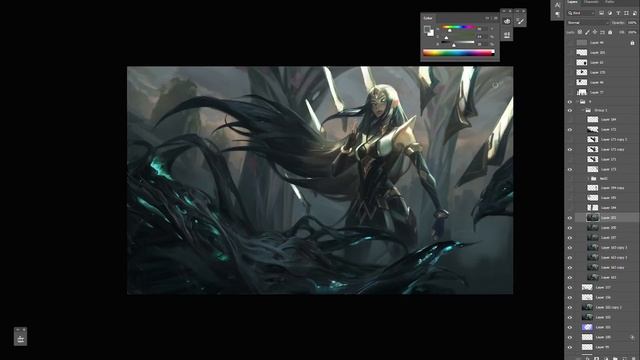Viewport: 640px width, 360px height.
Task: Filter layers by pixel layers icon
Action: (x=602, y=13)
